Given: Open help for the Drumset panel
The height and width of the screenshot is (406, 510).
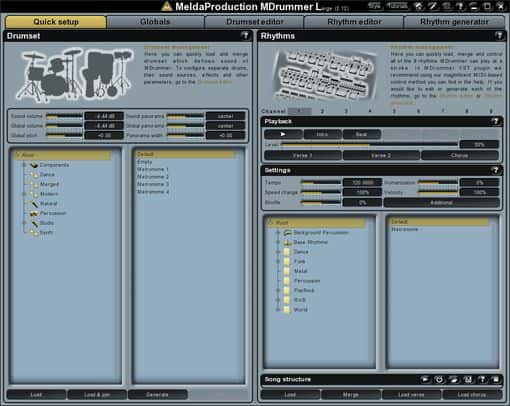Looking at the screenshot, I should coord(245,36).
